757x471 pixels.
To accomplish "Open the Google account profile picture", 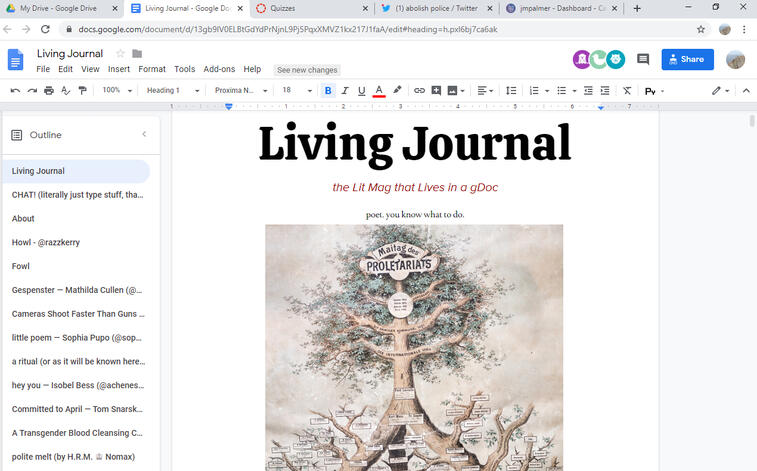I will pos(735,59).
